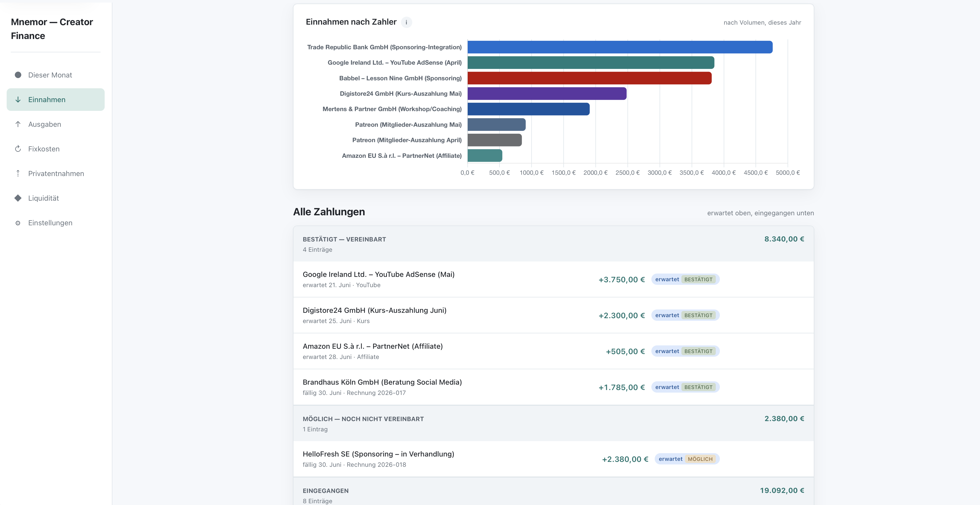Open the Digistore24 Kurs-Auszahlung Juni payment
The width and height of the screenshot is (980, 505).
pos(554,315)
